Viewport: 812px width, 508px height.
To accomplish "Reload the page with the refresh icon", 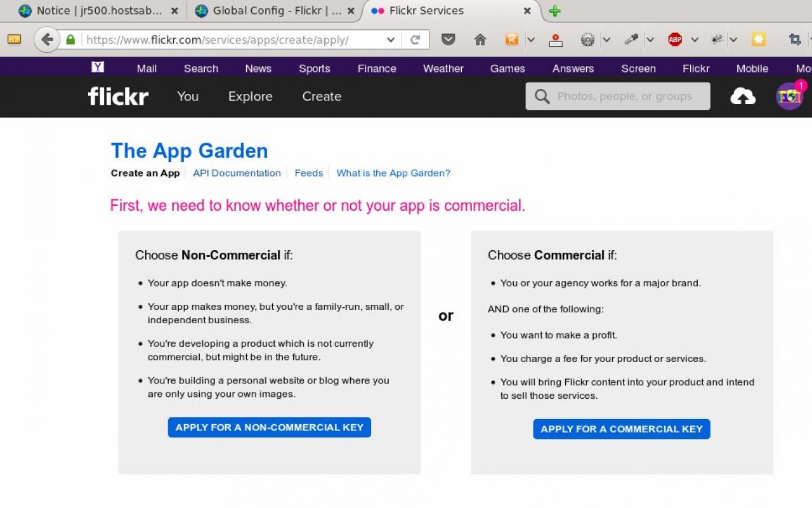I will click(x=416, y=39).
